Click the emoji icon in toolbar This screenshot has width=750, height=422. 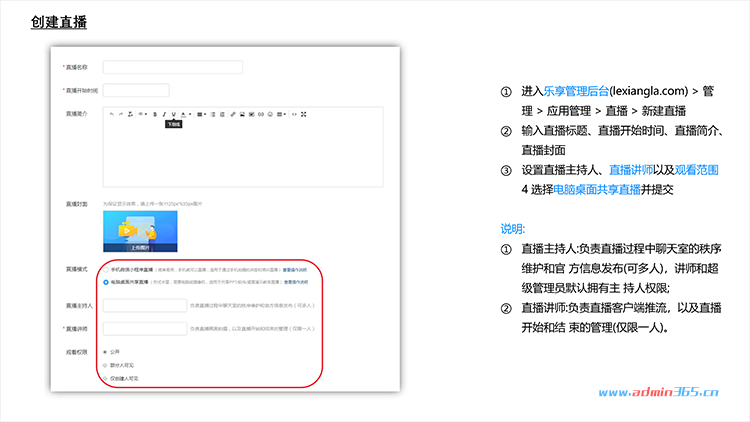tap(270, 114)
